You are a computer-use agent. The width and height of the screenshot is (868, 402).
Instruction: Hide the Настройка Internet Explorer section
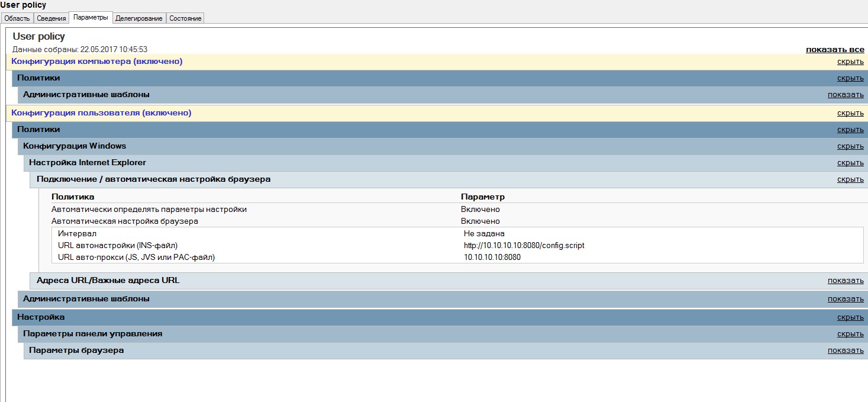pos(850,162)
